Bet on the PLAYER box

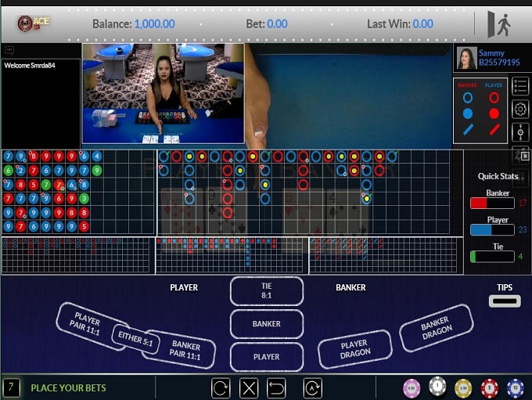pyautogui.click(x=266, y=357)
